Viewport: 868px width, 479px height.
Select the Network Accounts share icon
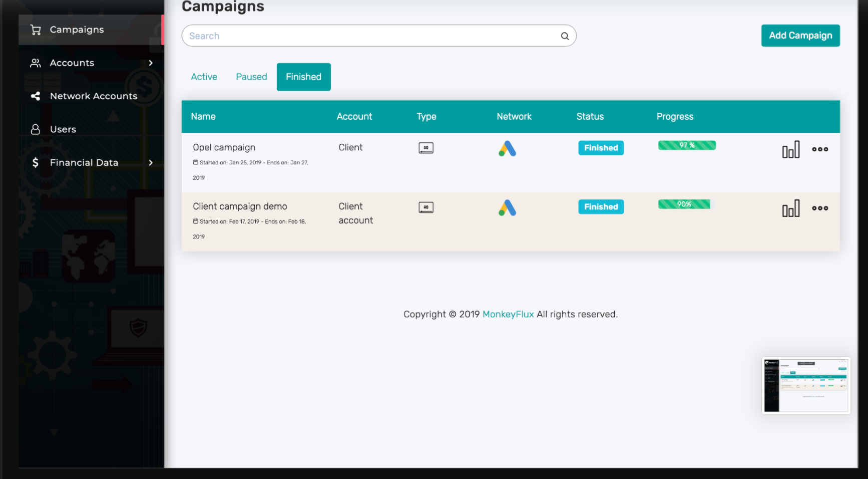tap(35, 96)
